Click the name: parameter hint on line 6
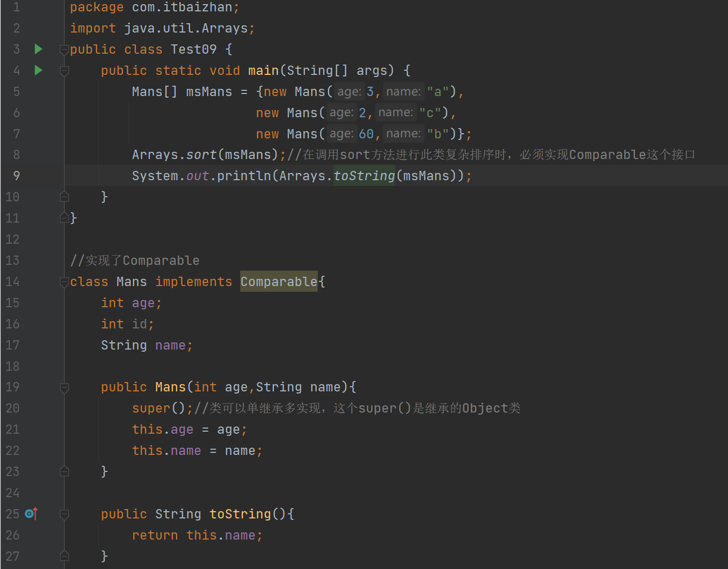The image size is (728, 569). click(396, 113)
